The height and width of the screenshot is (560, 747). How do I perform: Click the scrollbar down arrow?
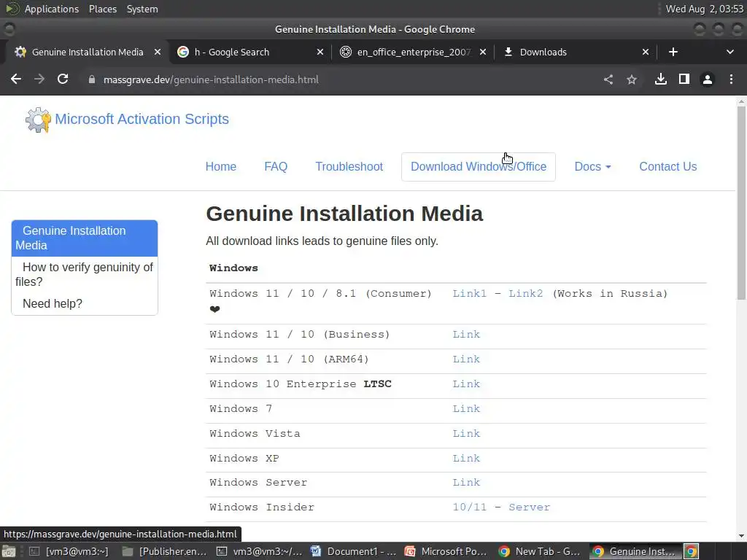click(x=741, y=536)
